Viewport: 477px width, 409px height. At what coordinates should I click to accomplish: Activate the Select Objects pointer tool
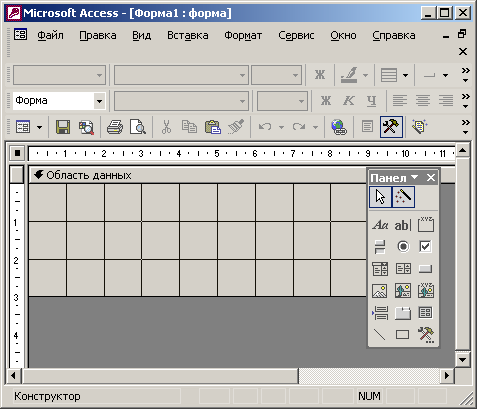pyautogui.click(x=380, y=197)
